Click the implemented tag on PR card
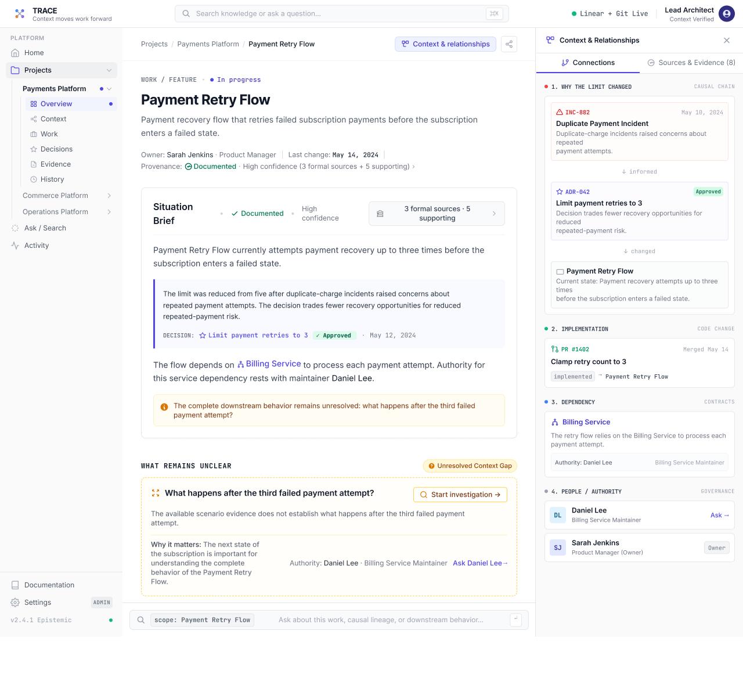The height and width of the screenshot is (700, 743). click(573, 377)
